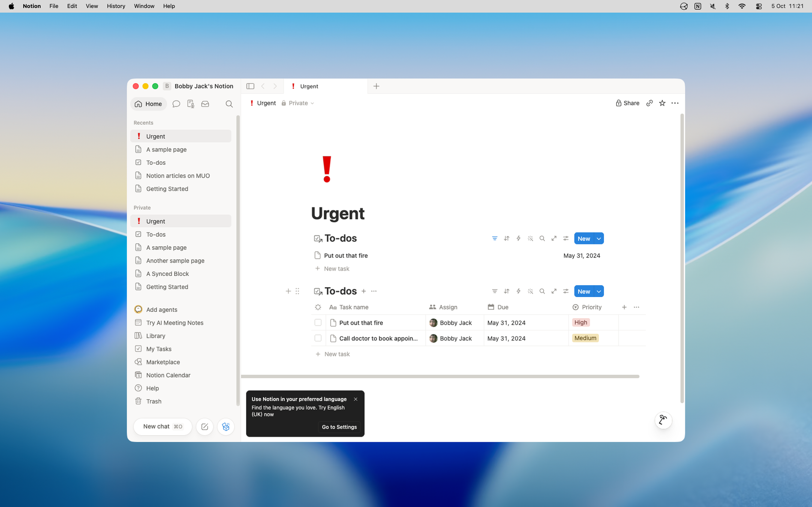Image resolution: width=812 pixels, height=507 pixels.
Task: Click the sort icon of the second To-dos
Action: [506, 291]
